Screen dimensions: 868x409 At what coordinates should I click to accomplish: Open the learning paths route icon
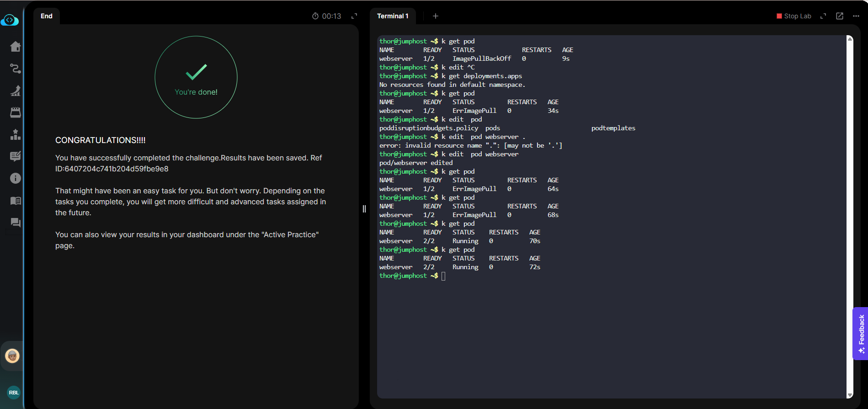pyautogui.click(x=16, y=69)
